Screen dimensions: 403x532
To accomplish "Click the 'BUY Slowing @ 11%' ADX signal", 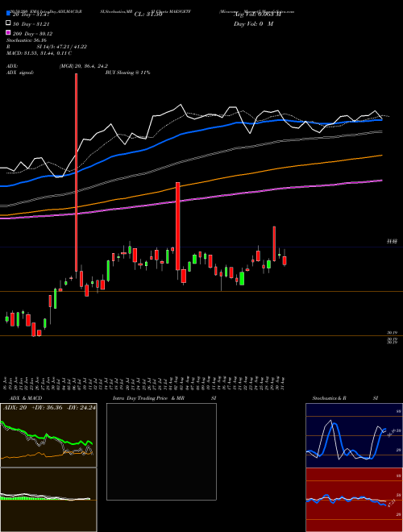I will [127, 73].
